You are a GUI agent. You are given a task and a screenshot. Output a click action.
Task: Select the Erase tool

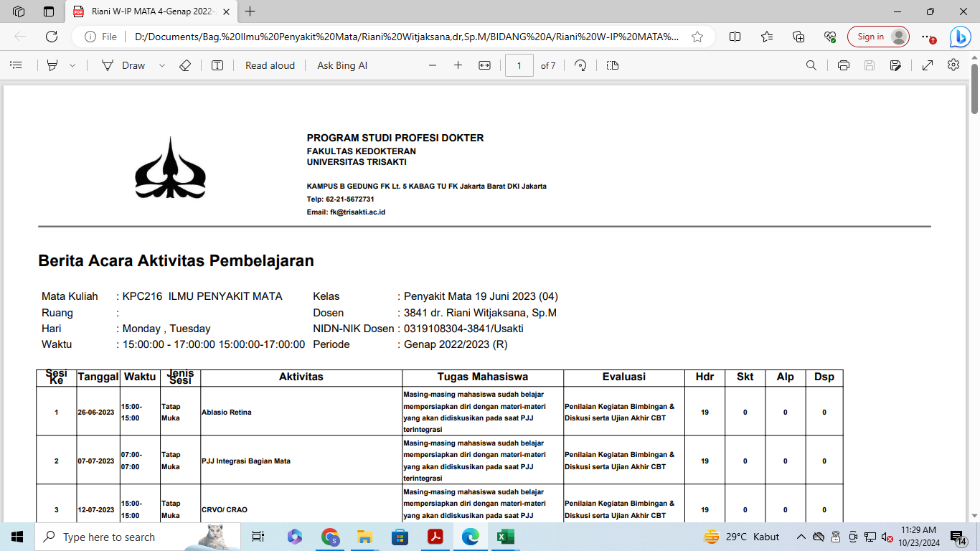click(x=185, y=65)
